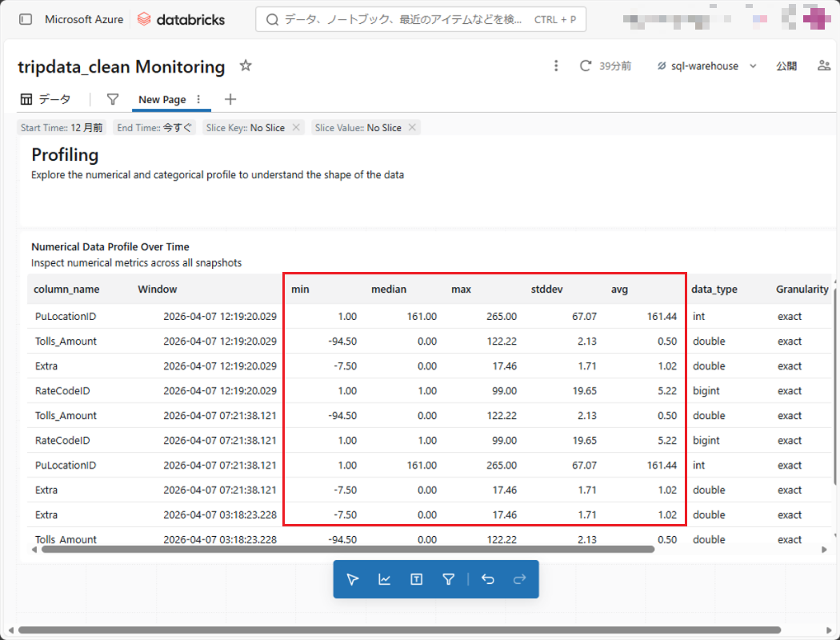Open the End Time filter chip
Viewport: 840px width, 640px height.
tap(154, 127)
